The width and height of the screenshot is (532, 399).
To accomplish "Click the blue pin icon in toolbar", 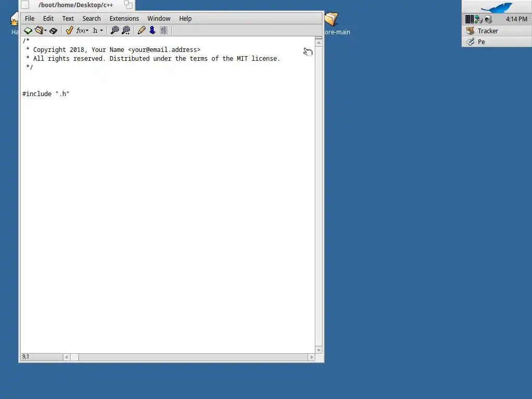I will (x=152, y=31).
